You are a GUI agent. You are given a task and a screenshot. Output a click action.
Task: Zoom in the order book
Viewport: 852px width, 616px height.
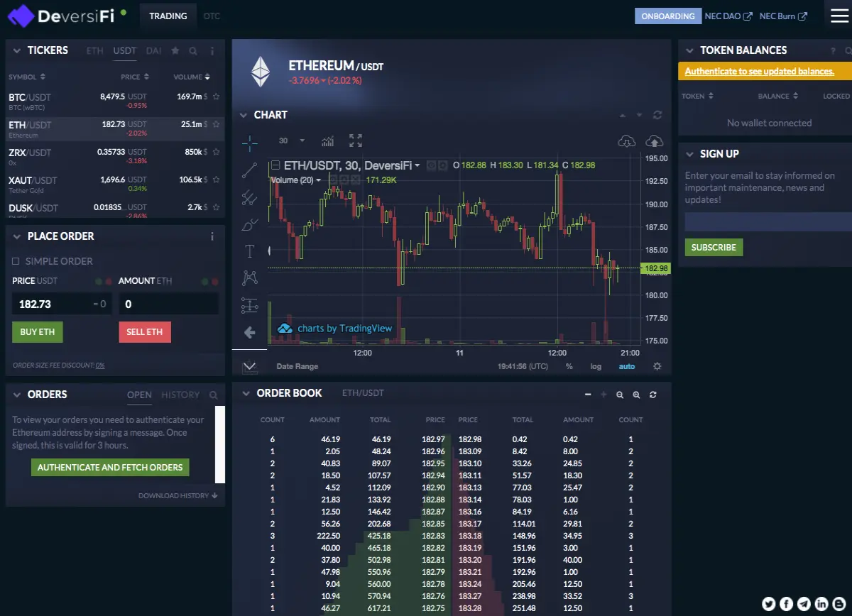click(636, 395)
